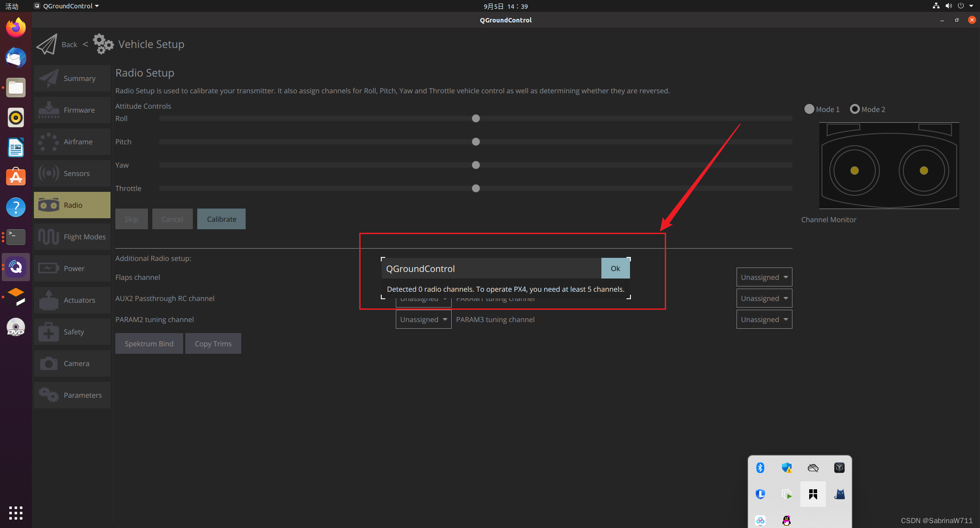Open the QGroundControl menu in top bar

[68, 6]
